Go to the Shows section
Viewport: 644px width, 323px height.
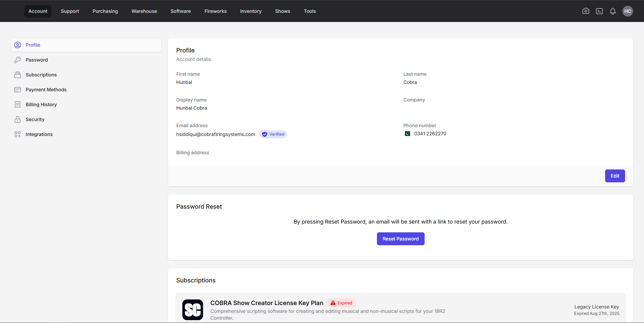click(283, 11)
